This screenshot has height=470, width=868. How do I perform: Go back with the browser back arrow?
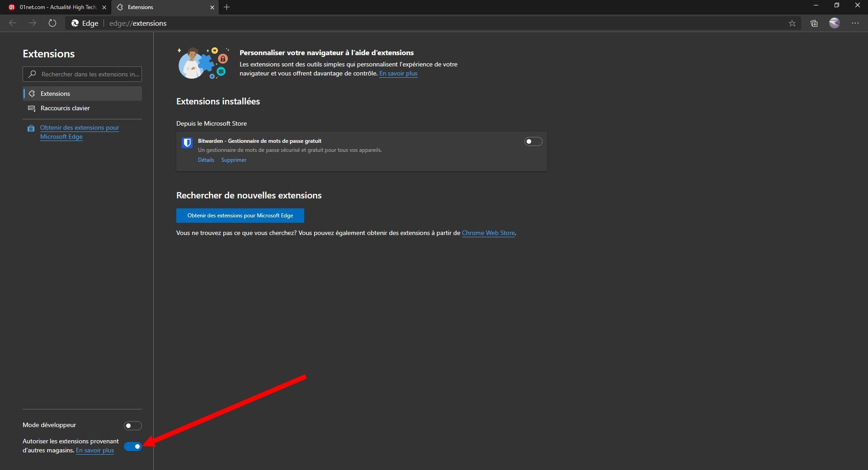tap(13, 23)
